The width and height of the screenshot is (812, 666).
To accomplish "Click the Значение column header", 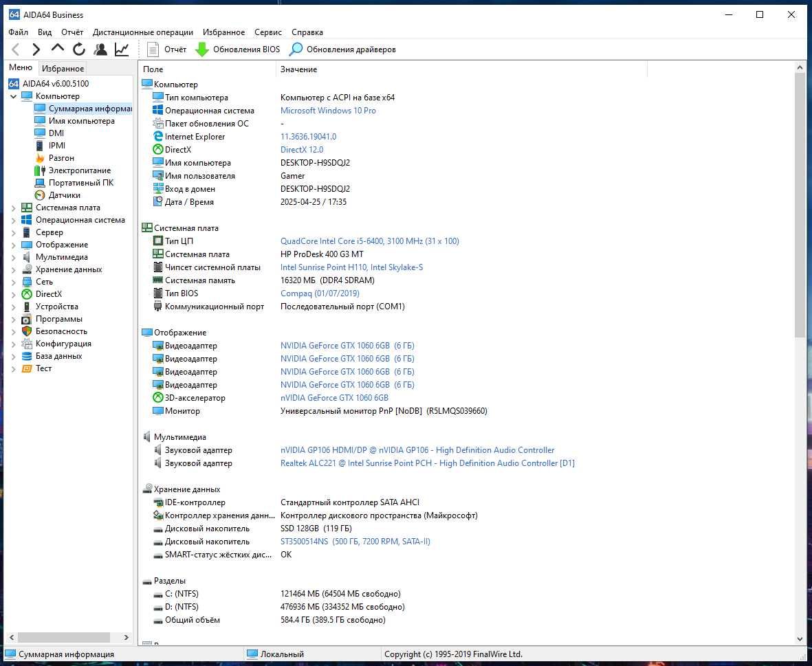I will pos(461,69).
